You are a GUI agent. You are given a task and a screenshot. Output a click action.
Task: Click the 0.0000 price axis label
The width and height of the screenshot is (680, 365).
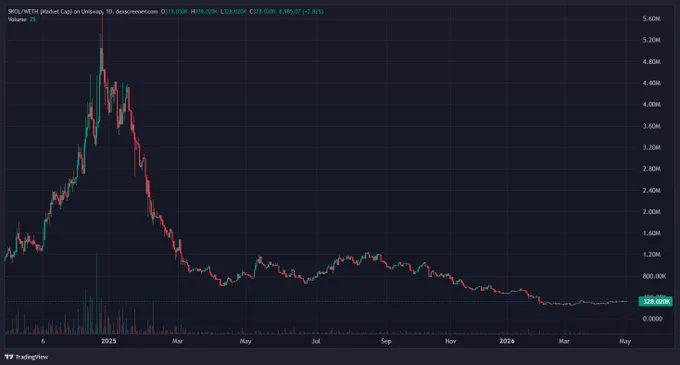tap(652, 319)
